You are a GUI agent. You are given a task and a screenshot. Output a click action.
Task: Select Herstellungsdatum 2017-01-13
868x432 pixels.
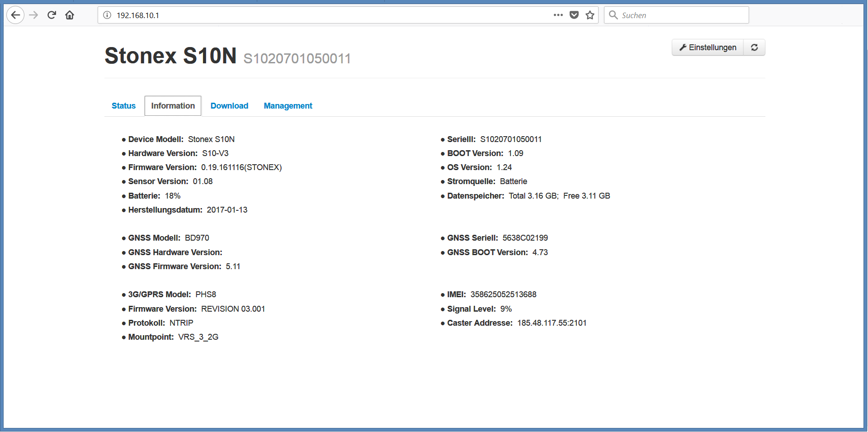point(227,210)
